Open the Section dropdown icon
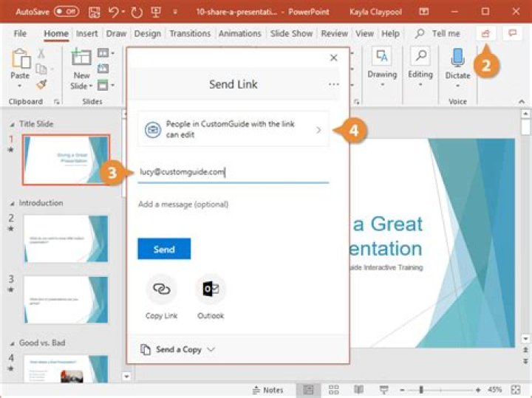Screen dimensions: 532x398 [106, 85]
